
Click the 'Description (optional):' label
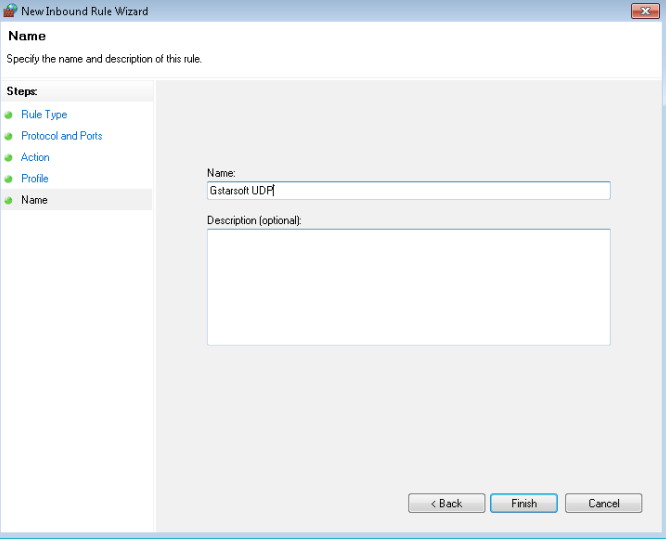254,220
